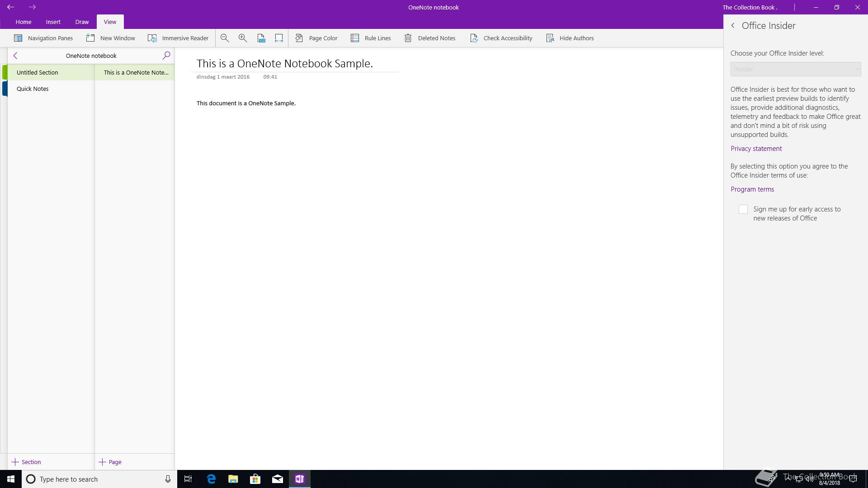Open the Office Insider level dropdown
This screenshot has height=488, width=868.
tap(796, 69)
